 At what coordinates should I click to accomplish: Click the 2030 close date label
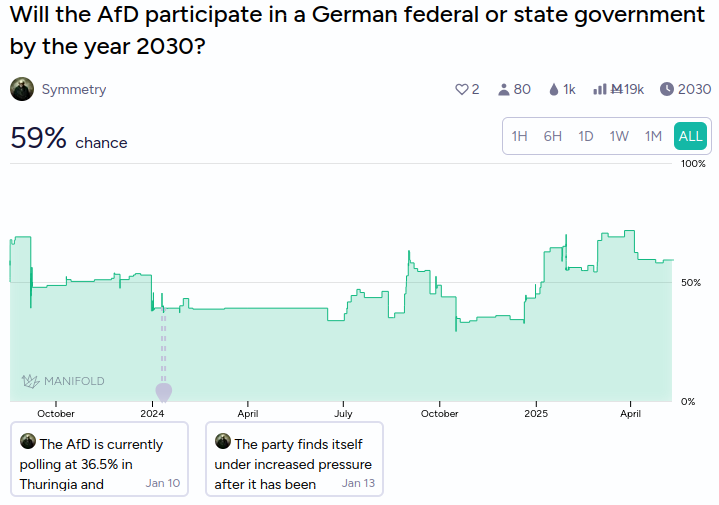(694, 89)
